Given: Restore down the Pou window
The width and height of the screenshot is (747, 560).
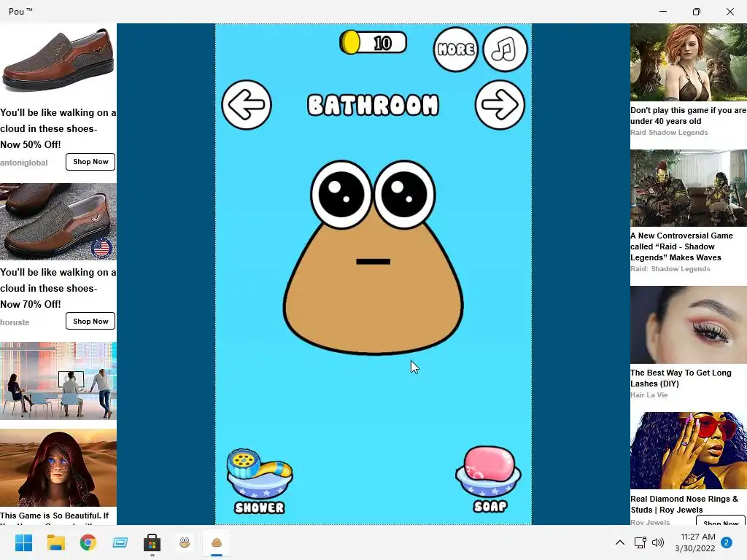Looking at the screenshot, I should (x=697, y=12).
